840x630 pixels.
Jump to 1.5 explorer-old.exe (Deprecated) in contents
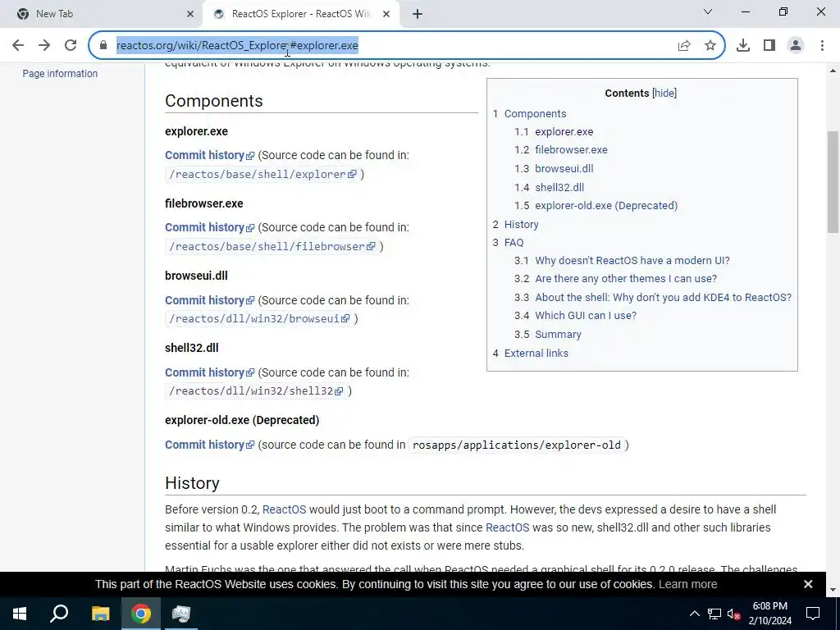596,206
